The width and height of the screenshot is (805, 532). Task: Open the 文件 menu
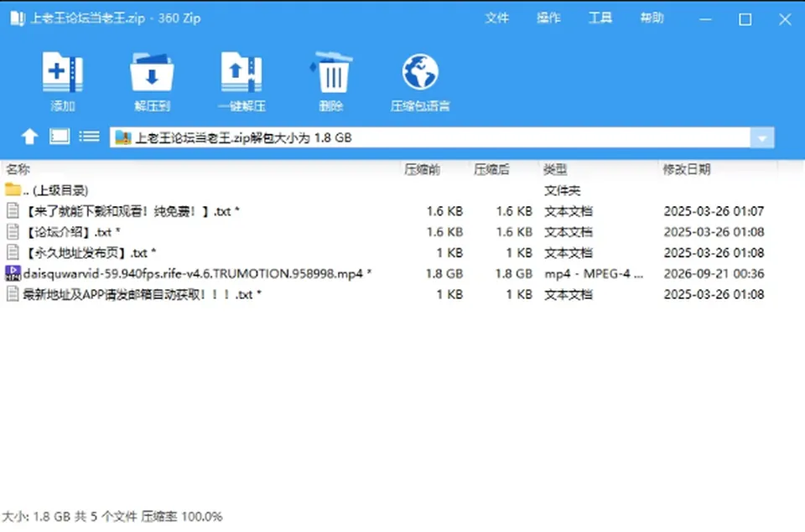click(497, 18)
